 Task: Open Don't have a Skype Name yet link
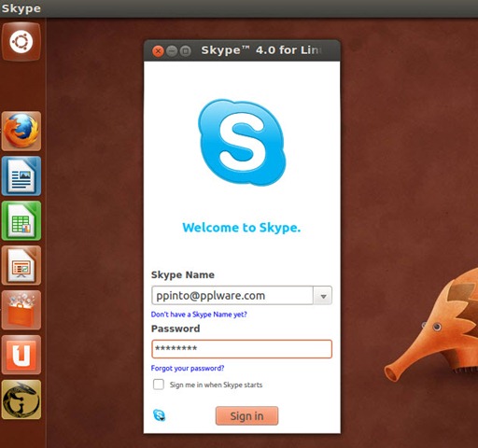pyautogui.click(x=199, y=315)
